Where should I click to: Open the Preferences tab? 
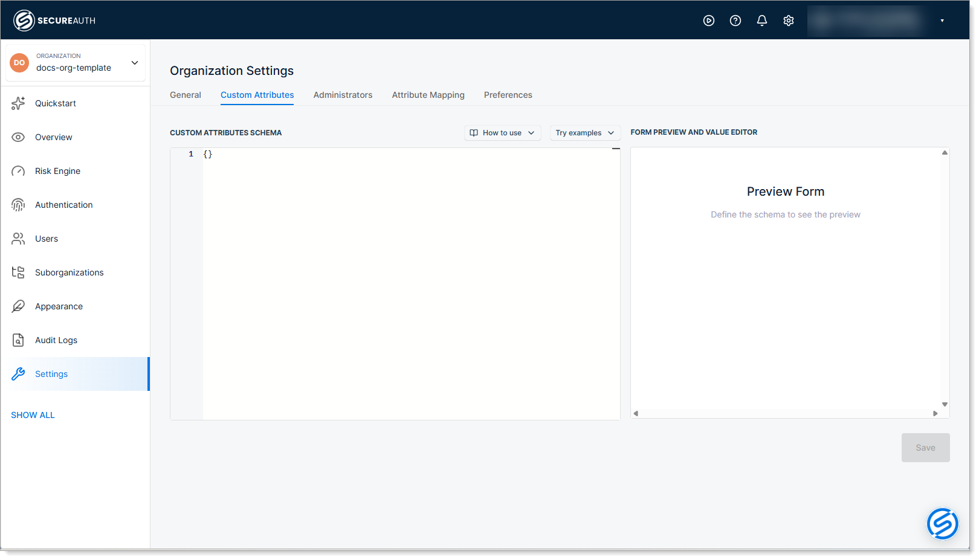point(508,95)
